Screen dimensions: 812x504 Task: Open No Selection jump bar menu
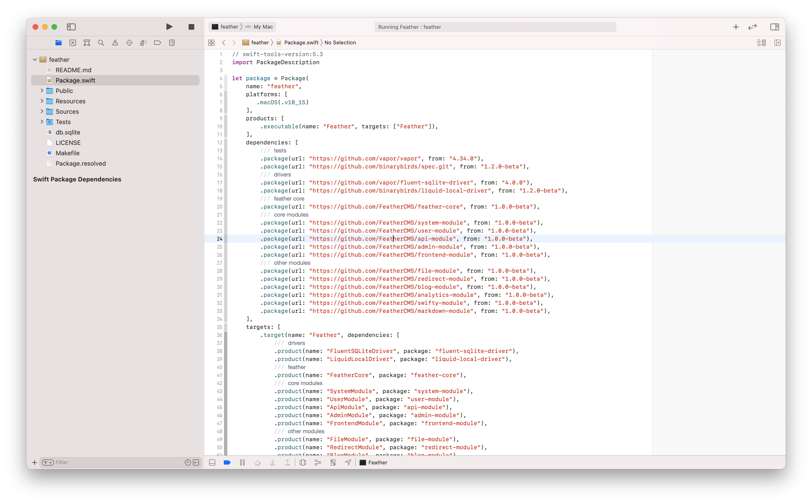pyautogui.click(x=340, y=43)
